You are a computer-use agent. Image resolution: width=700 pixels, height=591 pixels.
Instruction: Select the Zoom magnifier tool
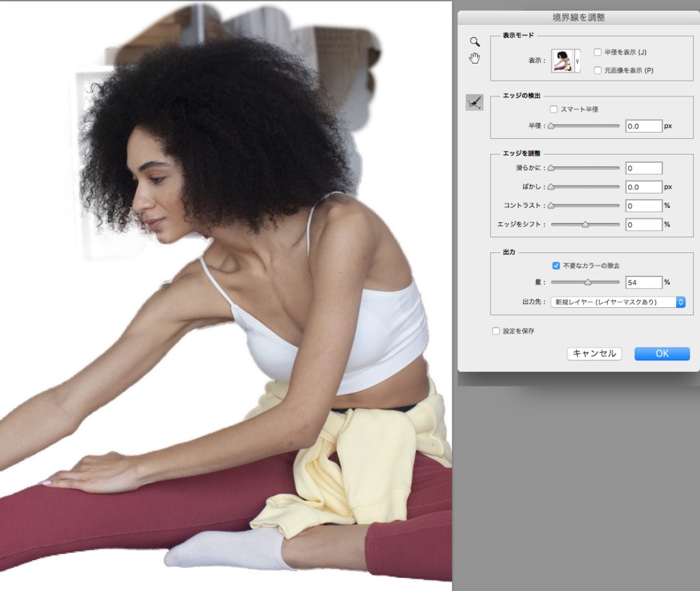(x=475, y=42)
